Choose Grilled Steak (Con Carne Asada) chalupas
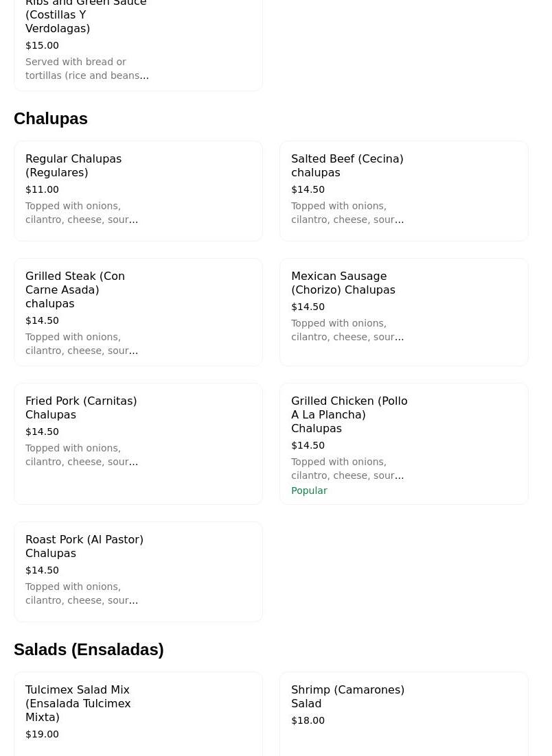The image size is (552, 756). pyautogui.click(x=75, y=290)
